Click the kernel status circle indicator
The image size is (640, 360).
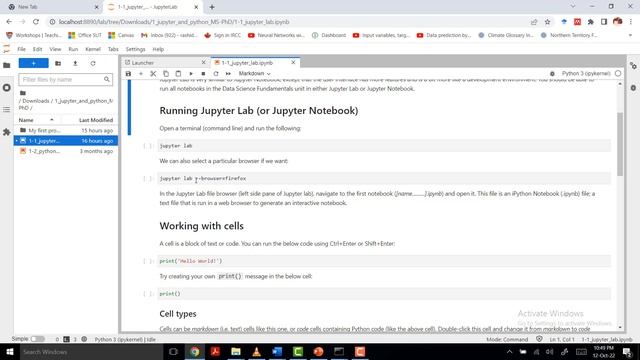pos(618,73)
